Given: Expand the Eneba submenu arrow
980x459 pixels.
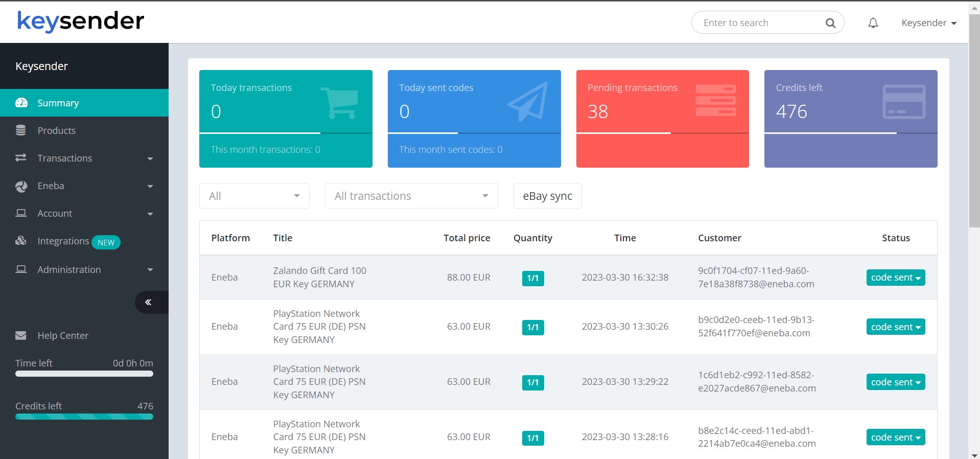Looking at the screenshot, I should [x=150, y=186].
